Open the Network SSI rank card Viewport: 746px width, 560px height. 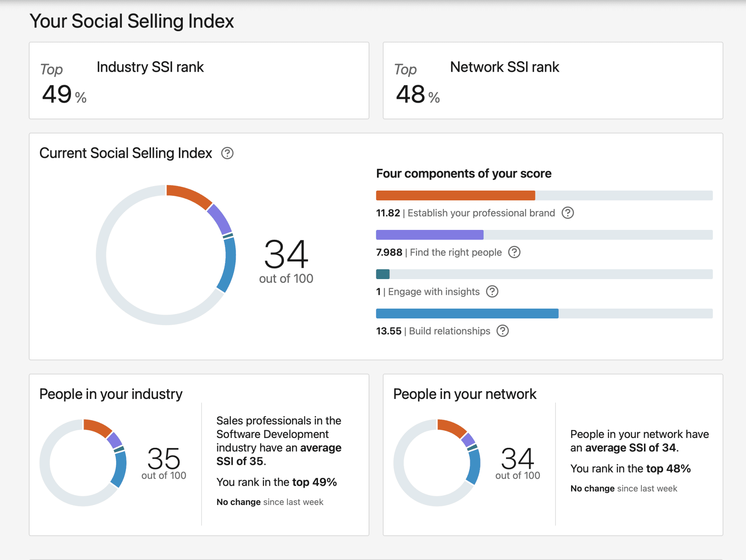click(x=553, y=81)
